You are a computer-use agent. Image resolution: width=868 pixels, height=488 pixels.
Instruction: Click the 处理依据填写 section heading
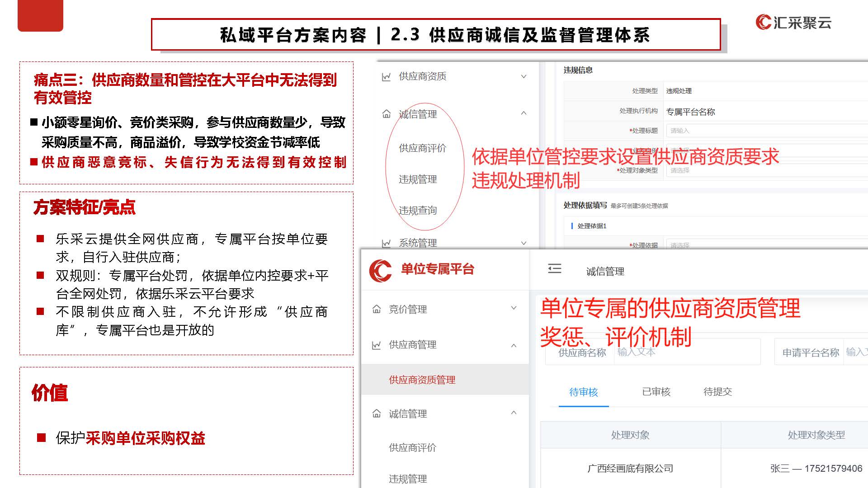click(585, 205)
